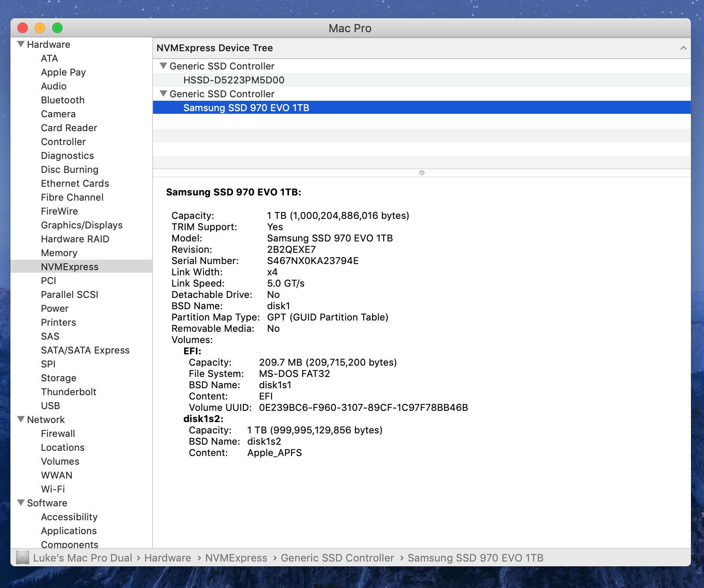The height and width of the screenshot is (588, 704).
Task: Click the revision value 2B2QEXE7
Action: point(292,249)
